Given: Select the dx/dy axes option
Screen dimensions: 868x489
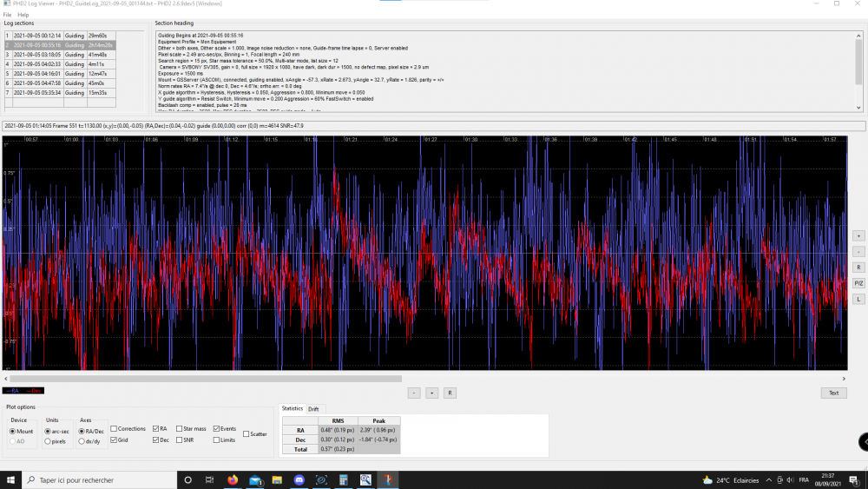Looking at the screenshot, I should [x=82, y=441].
